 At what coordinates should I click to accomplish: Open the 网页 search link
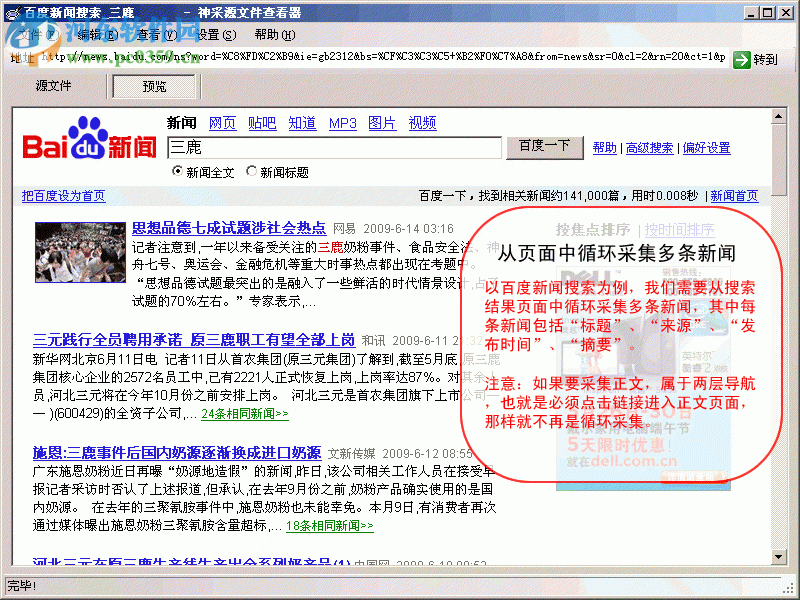point(222,123)
